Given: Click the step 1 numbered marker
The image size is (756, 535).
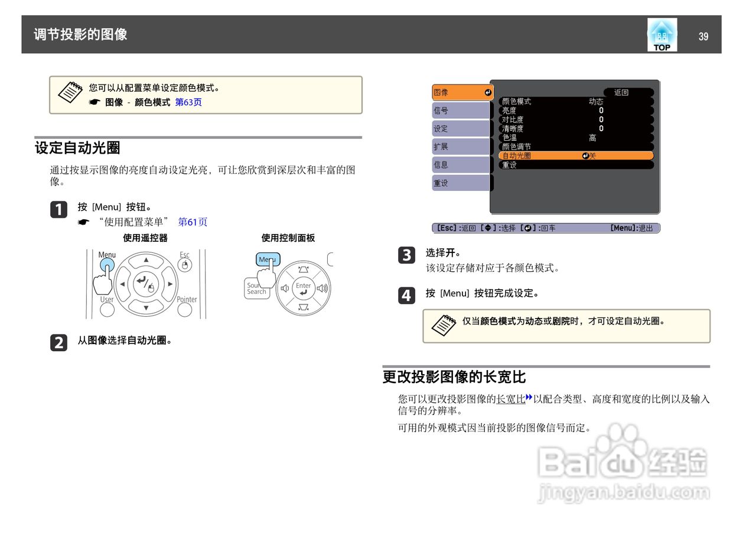Looking at the screenshot, I should (x=58, y=210).
